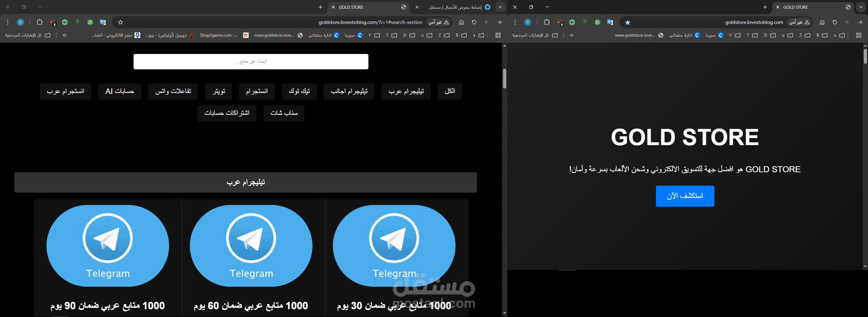The width and height of the screenshot is (868, 317).
Task: Click غير آمن security chip in left window
Action: pyautogui.click(x=439, y=22)
